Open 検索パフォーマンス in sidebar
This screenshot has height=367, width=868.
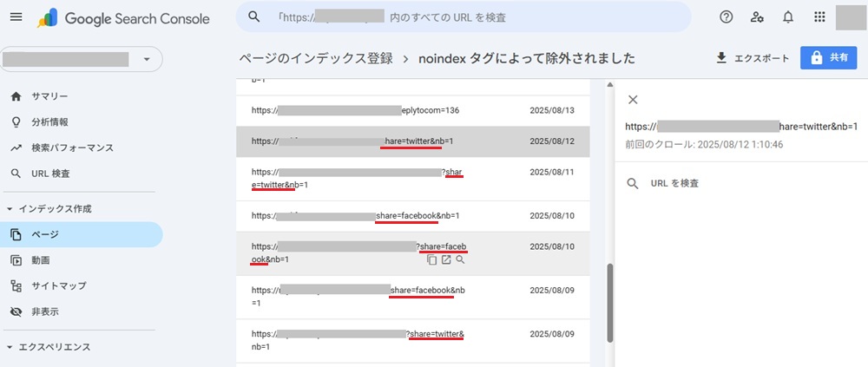pyautogui.click(x=72, y=147)
